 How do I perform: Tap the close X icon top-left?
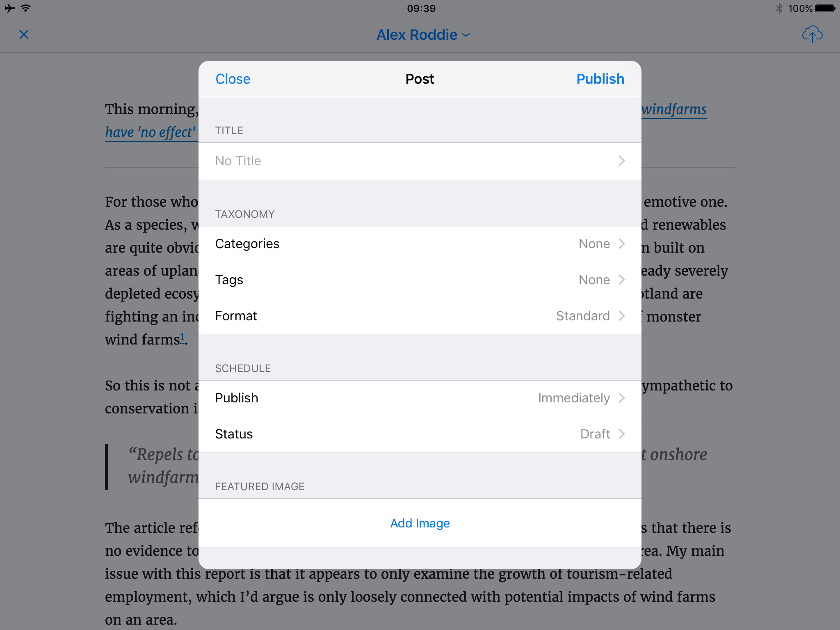24,34
